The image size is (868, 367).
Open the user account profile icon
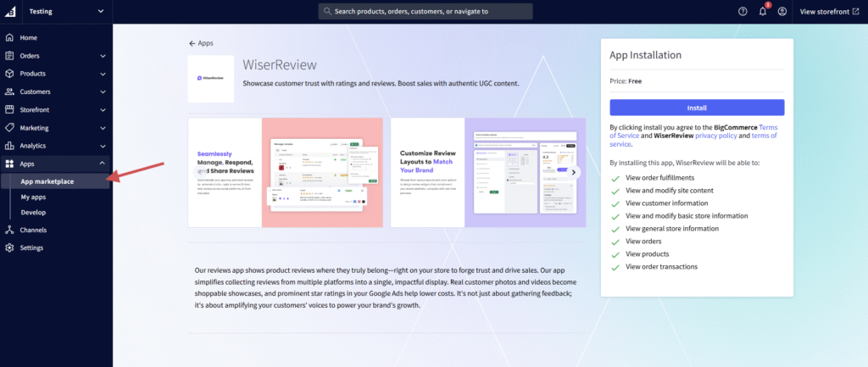point(782,11)
